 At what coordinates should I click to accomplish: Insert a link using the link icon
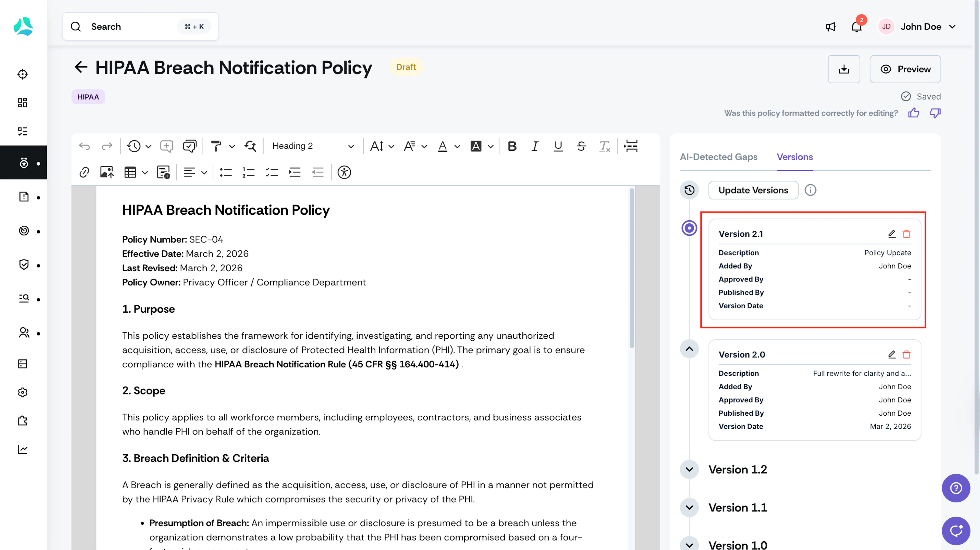click(84, 172)
